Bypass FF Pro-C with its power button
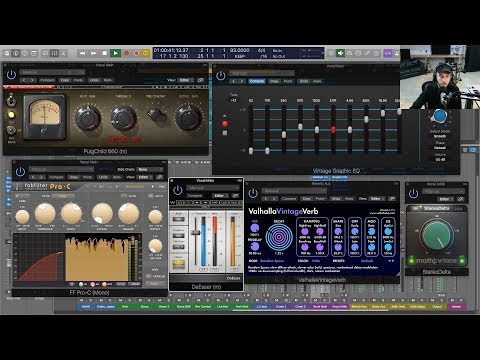This screenshot has height=360, width=480. (20, 172)
